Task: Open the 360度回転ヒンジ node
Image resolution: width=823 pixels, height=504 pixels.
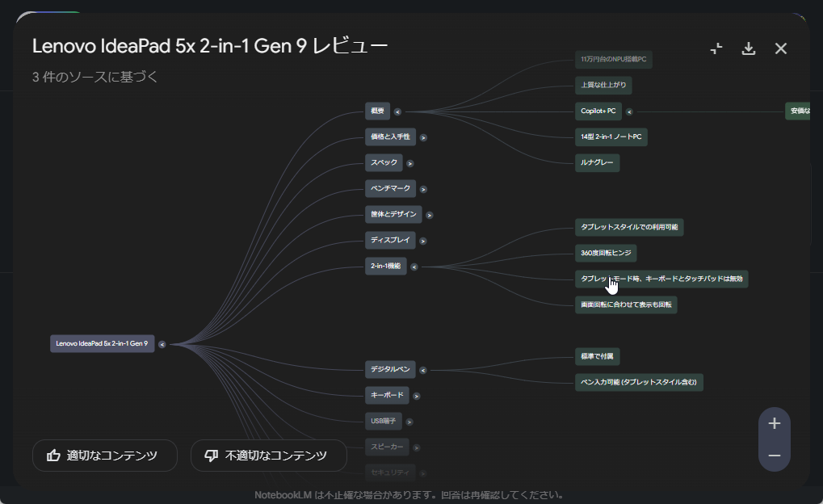Action: tap(606, 253)
